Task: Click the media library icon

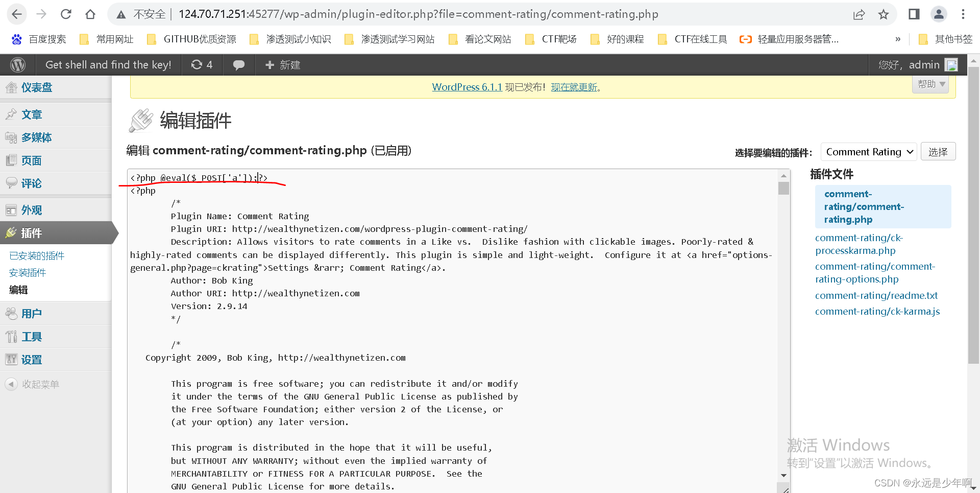Action: pyautogui.click(x=11, y=137)
